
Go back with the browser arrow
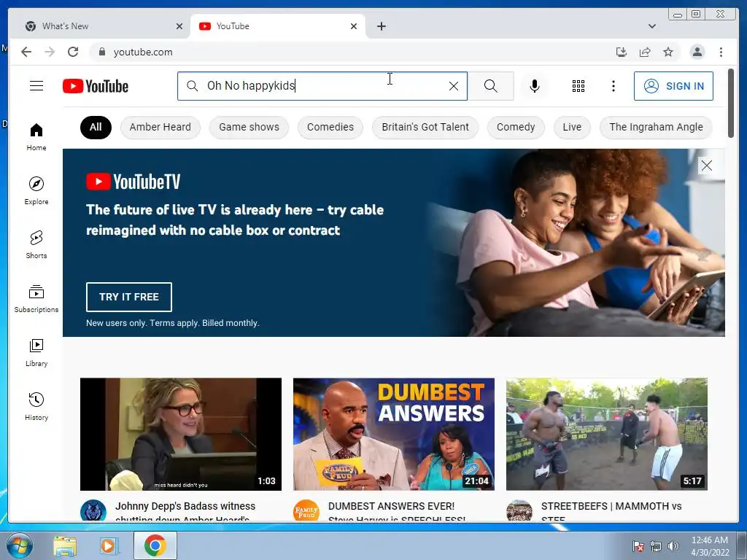tap(26, 52)
